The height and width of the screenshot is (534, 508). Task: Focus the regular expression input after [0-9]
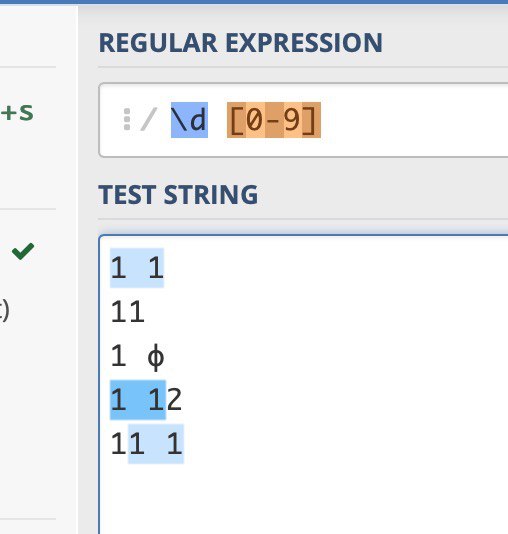pos(409,120)
